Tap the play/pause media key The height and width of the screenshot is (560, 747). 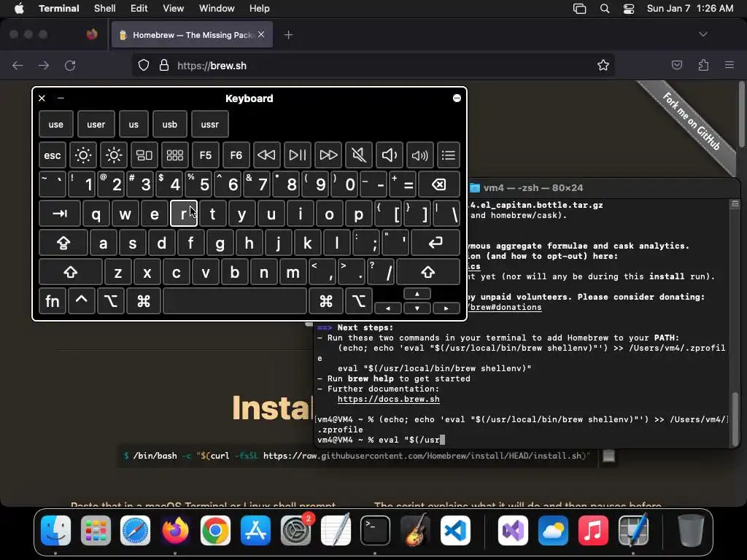point(298,155)
